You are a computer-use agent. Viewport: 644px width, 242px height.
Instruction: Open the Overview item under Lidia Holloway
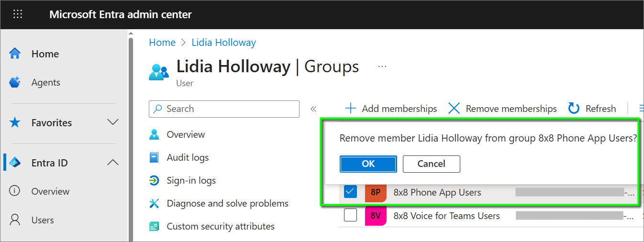point(186,134)
